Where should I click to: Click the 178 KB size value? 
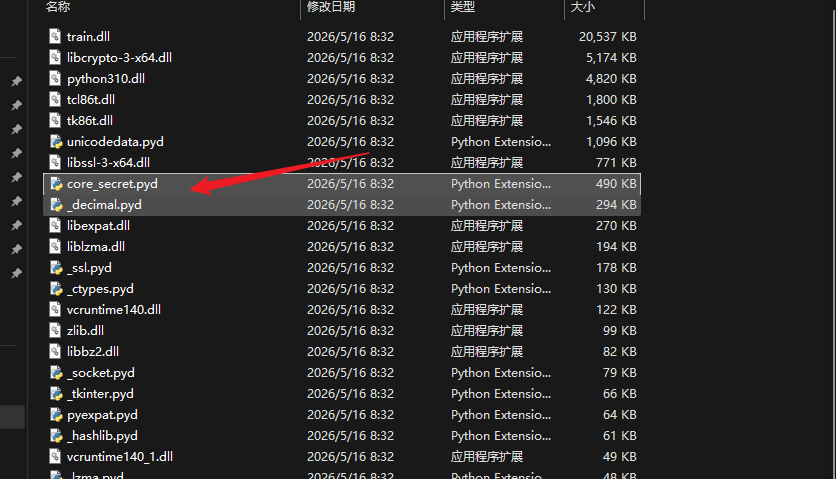click(616, 268)
